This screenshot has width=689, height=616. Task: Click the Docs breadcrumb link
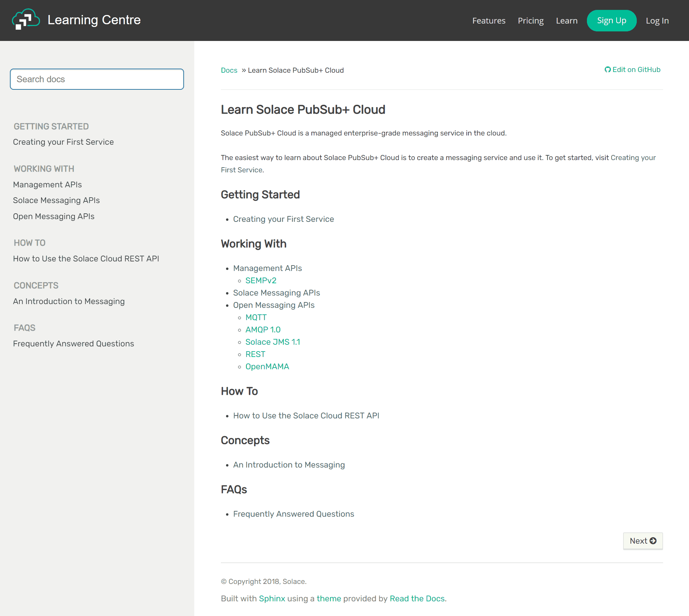coord(229,70)
